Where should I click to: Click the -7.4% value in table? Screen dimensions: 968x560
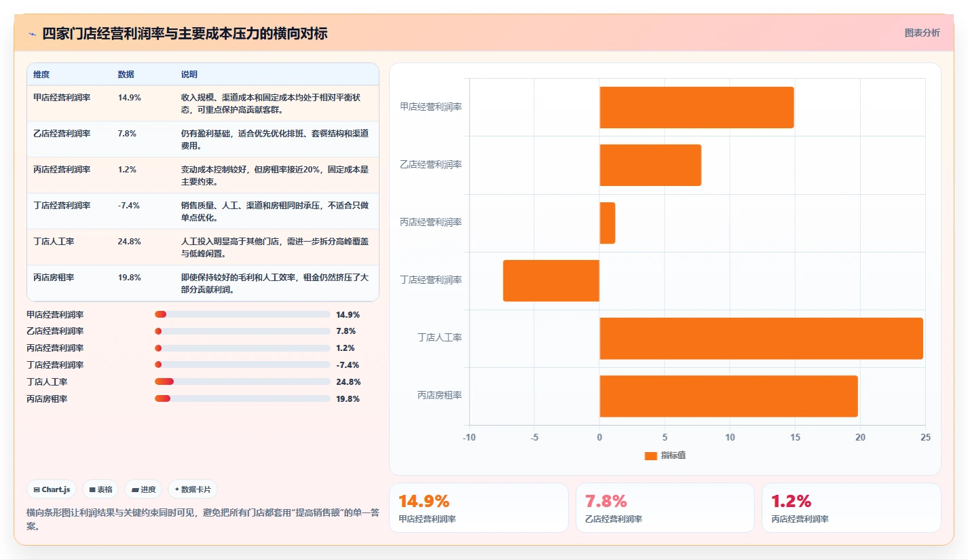tap(128, 205)
